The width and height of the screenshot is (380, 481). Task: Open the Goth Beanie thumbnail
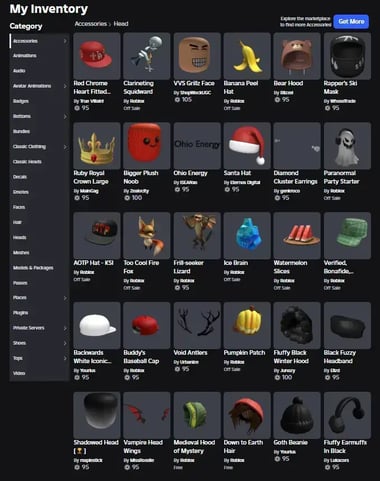(297, 415)
